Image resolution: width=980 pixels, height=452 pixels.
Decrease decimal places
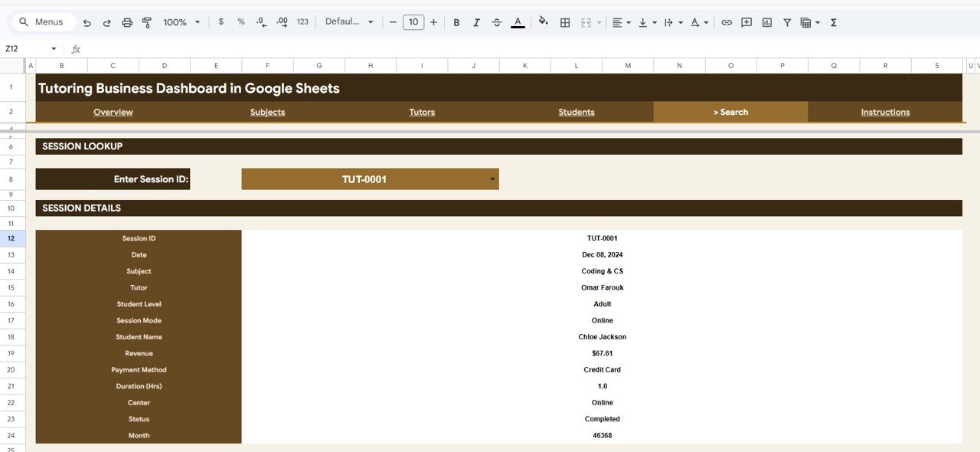(261, 22)
